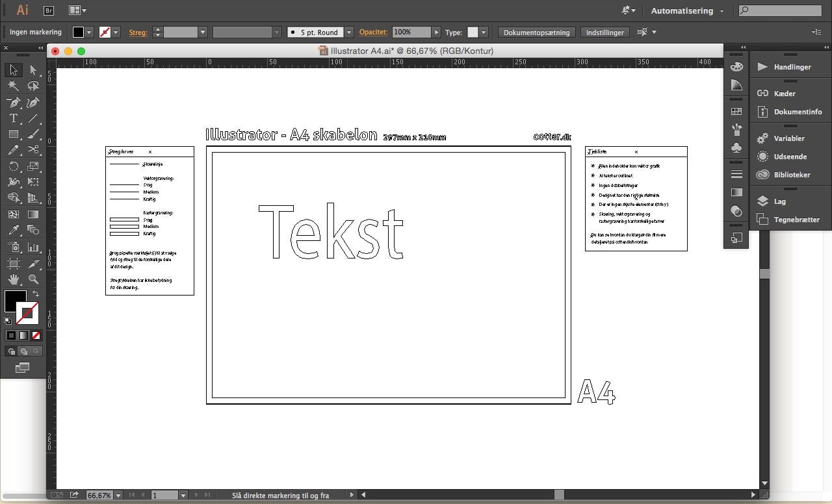Viewport: 832px width, 504px height.
Task: Set paint mode to None
Action: pyautogui.click(x=36, y=335)
